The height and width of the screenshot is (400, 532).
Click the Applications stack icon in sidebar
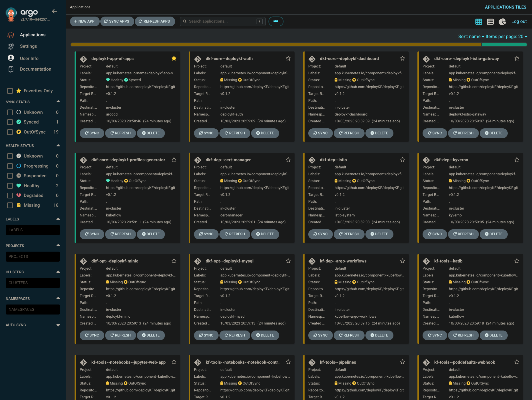[x=11, y=35]
